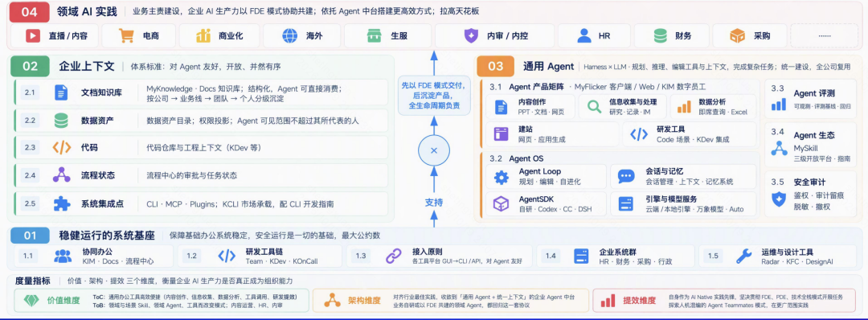Click the MySkill text under Agent 生态
The width and height of the screenshot is (868, 320).
806,149
